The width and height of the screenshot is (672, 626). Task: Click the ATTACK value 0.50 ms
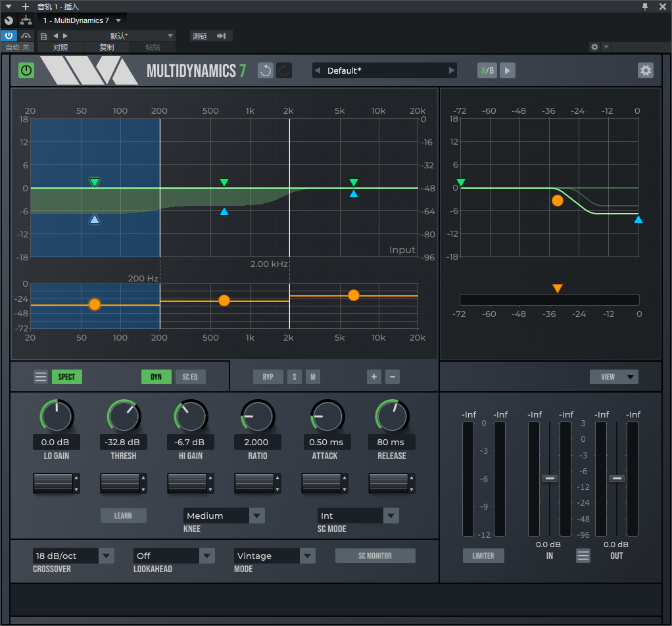(327, 442)
